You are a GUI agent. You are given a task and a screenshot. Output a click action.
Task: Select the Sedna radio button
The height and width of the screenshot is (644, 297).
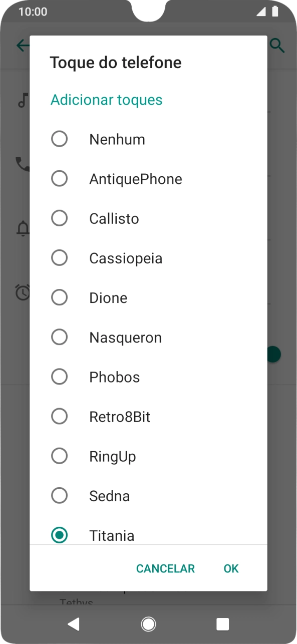pos(60,495)
